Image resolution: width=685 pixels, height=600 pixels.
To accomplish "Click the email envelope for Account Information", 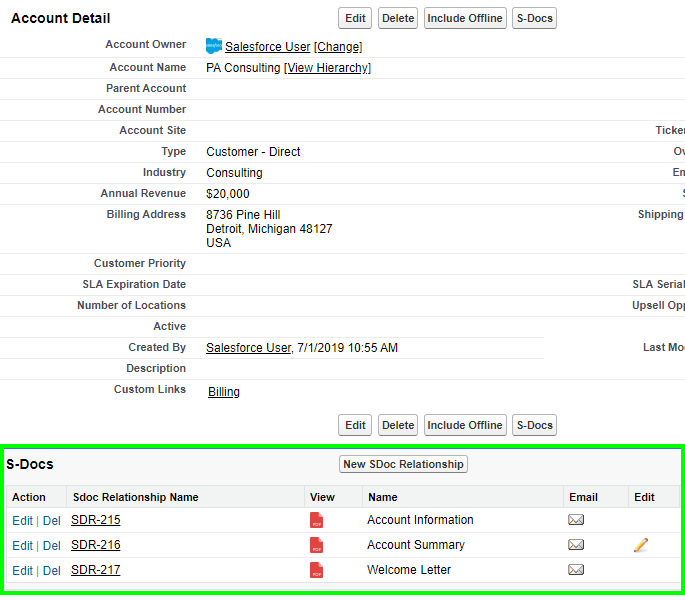I will 576,520.
